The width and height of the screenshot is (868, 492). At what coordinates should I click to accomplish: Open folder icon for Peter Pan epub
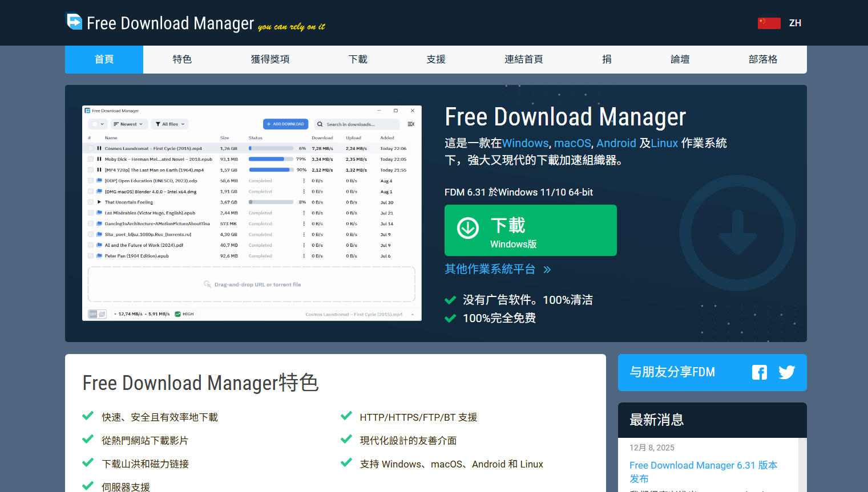pos(99,256)
